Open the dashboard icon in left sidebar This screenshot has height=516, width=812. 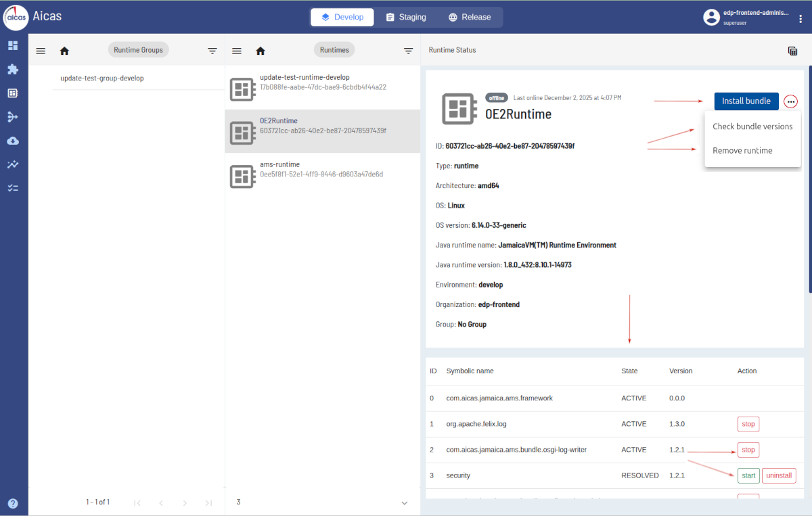coord(13,46)
